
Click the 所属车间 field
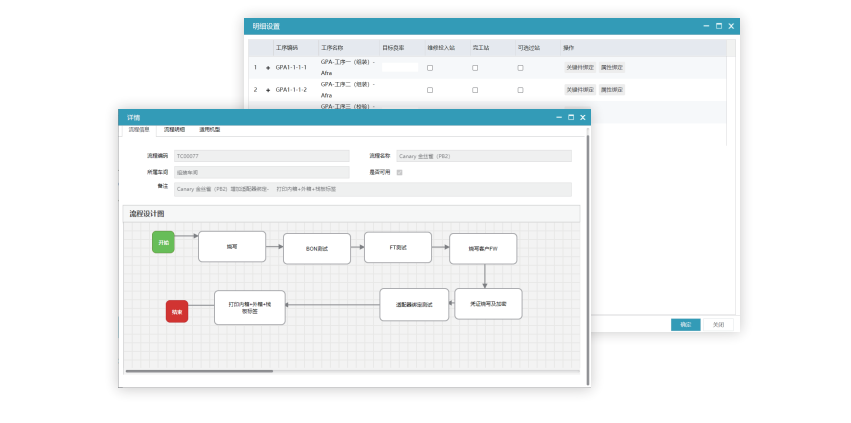[x=262, y=173]
